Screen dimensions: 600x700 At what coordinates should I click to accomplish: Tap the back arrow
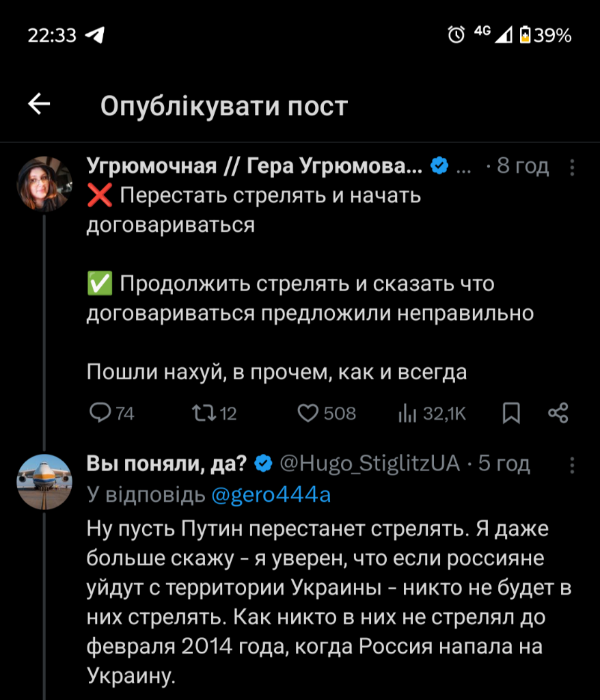pyautogui.click(x=39, y=105)
